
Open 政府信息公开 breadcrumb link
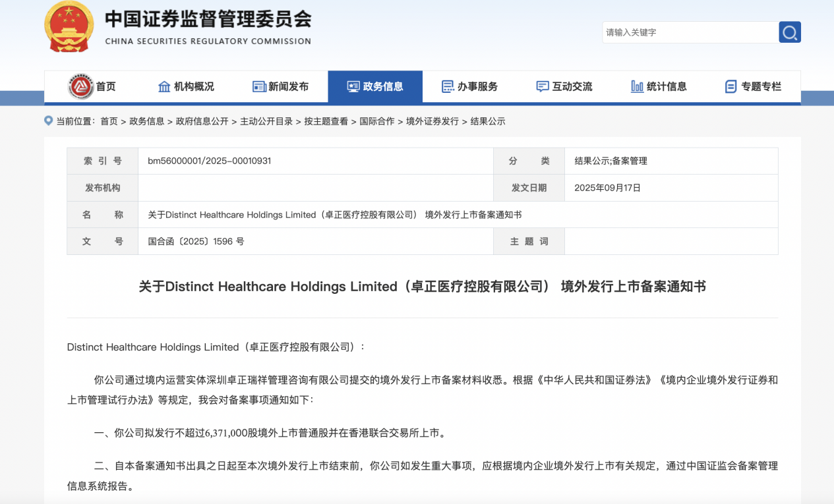[202, 121]
